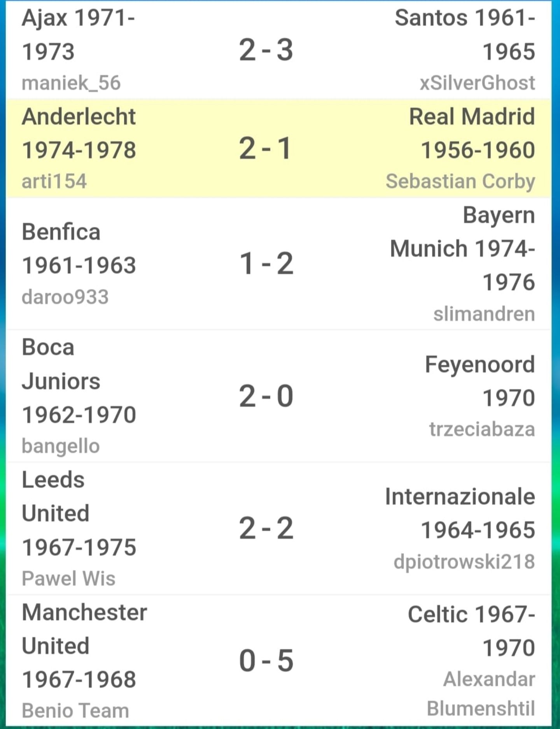This screenshot has height=729, width=560.
Task: Open the Ajax 1971-1973 team
Action: (79, 34)
